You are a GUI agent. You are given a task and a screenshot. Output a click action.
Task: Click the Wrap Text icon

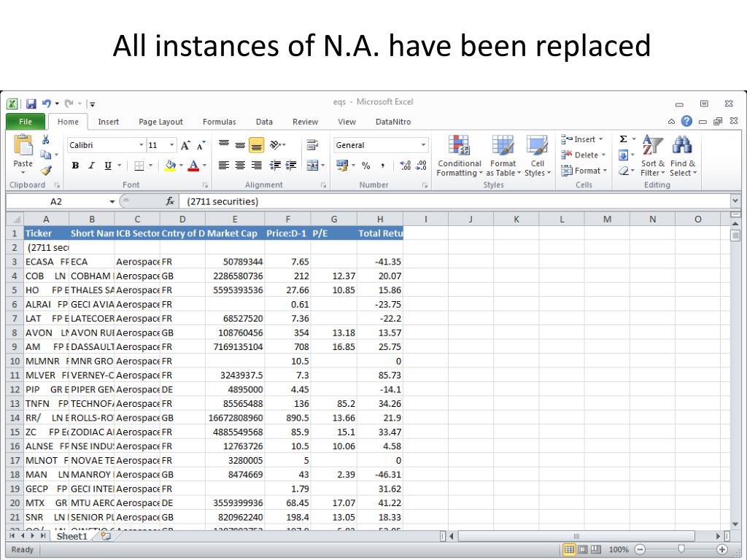(312, 145)
